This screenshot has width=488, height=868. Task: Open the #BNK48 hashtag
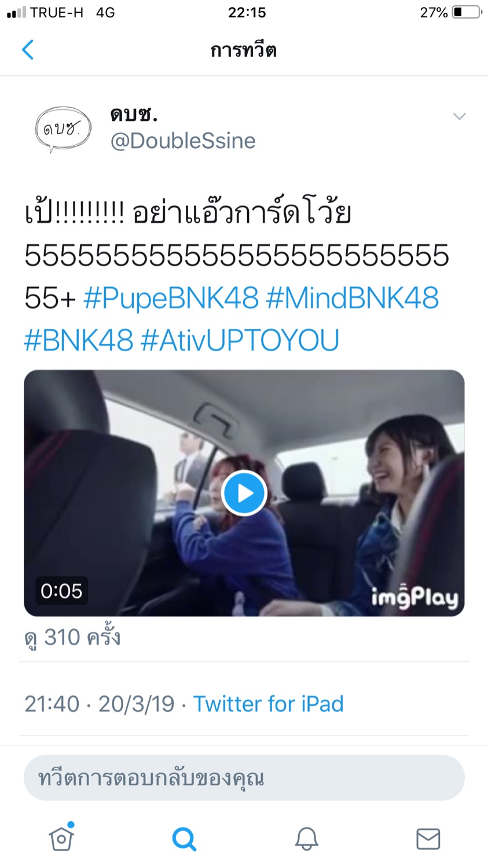coord(79,340)
